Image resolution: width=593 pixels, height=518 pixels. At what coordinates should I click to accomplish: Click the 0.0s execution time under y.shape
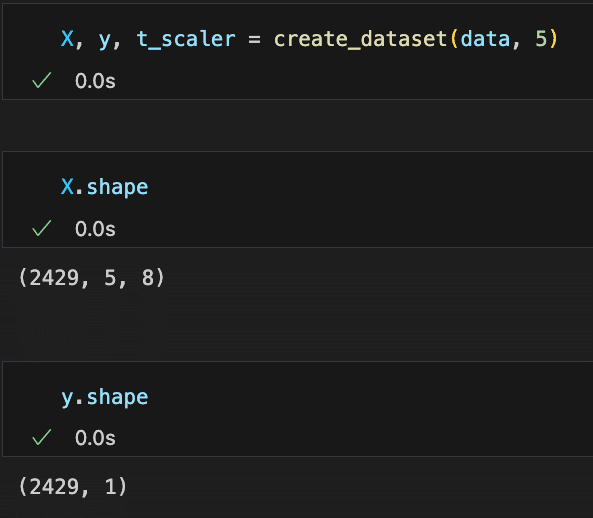click(x=95, y=438)
